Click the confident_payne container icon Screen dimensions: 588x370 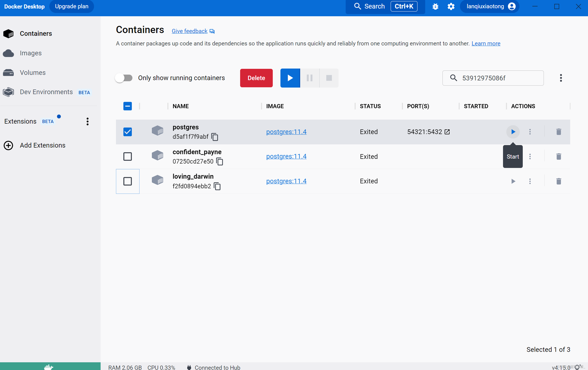[157, 155]
